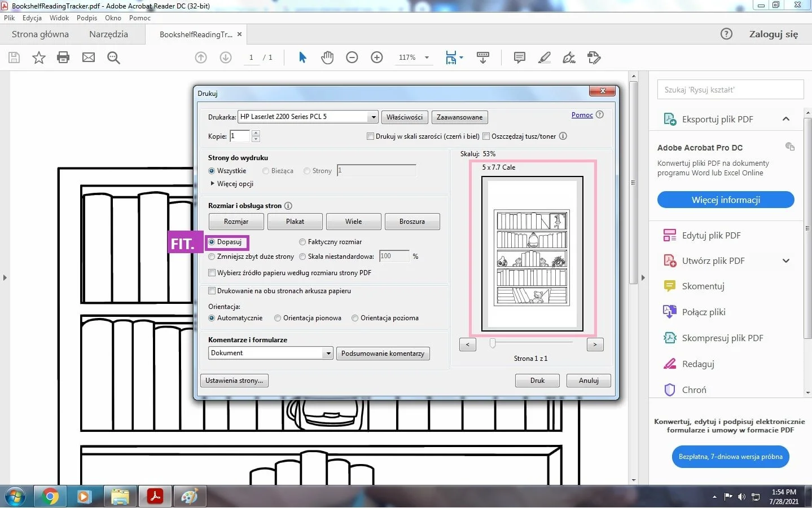Go to next page arrow icon
The height and width of the screenshot is (508, 812).
point(226,58)
